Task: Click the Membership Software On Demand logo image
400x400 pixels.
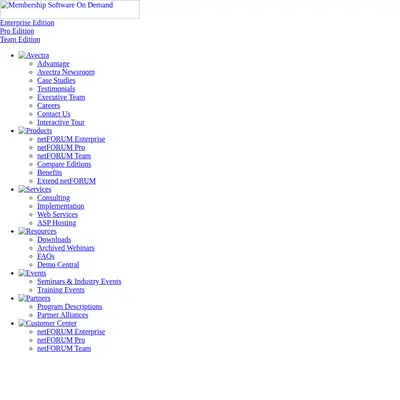Action: (x=70, y=9)
